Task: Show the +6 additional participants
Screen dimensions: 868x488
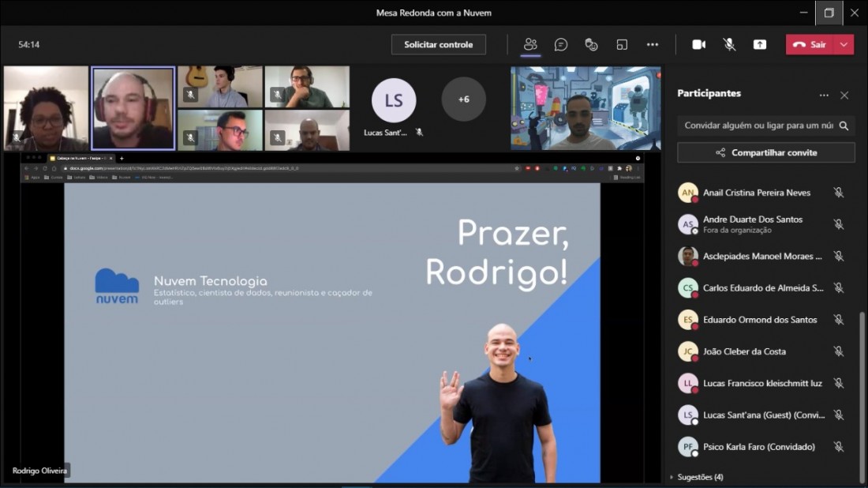Action: click(463, 99)
